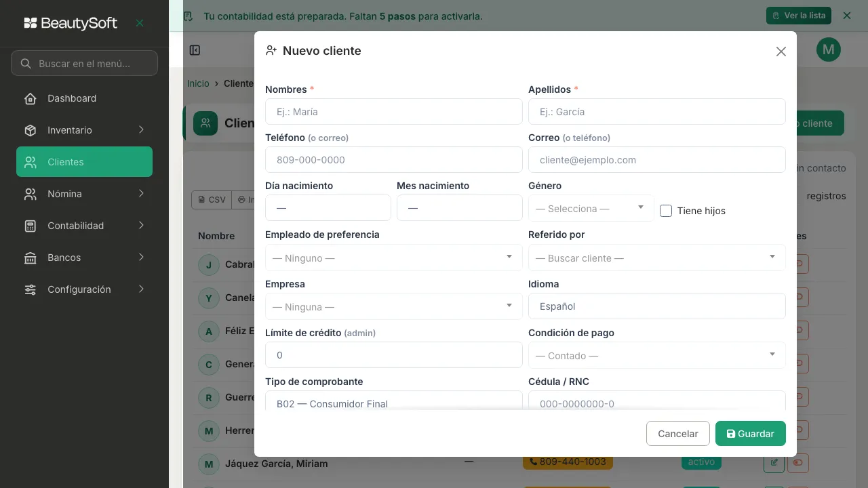Click the Bancos building icon
This screenshot has height=488, width=868.
[x=31, y=258]
